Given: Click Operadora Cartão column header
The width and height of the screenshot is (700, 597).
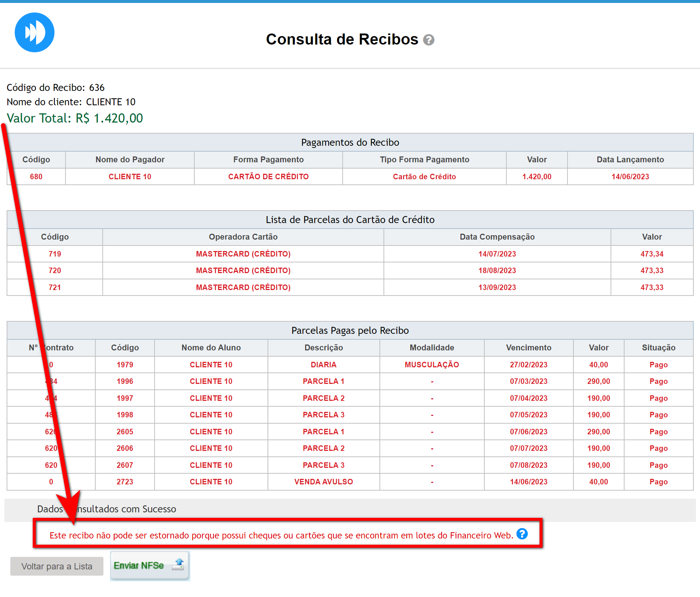Looking at the screenshot, I should click(243, 237).
